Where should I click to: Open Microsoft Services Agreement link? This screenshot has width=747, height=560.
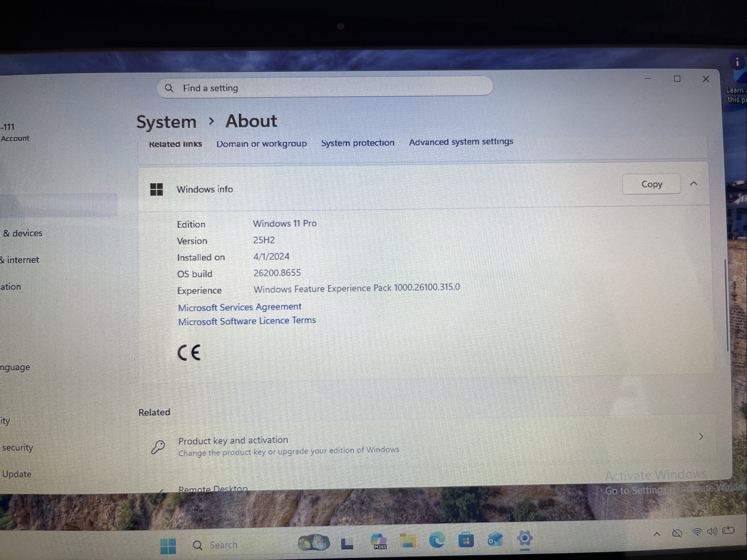point(240,307)
